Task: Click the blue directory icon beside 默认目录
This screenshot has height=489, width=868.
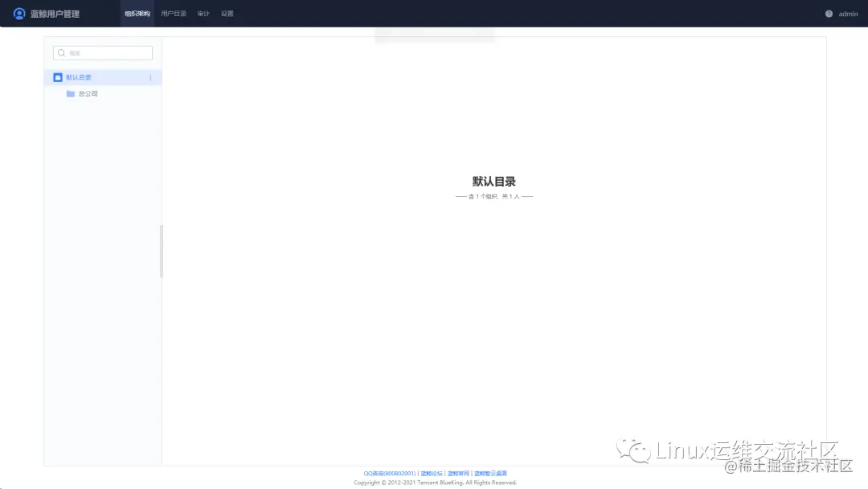Action: 58,76
